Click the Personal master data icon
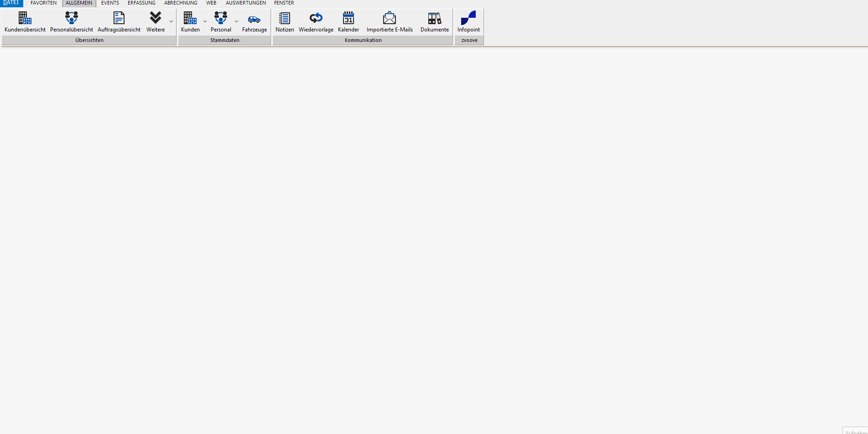 tap(221, 19)
